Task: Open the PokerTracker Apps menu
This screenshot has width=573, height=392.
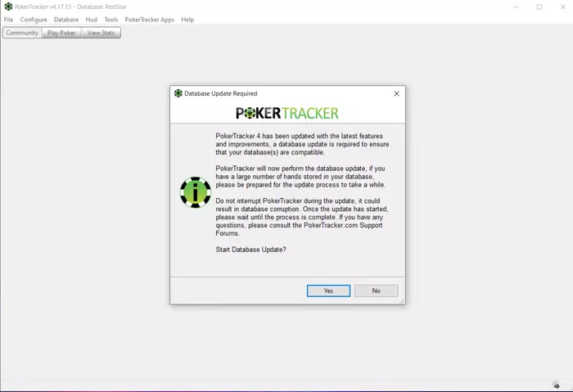Action: [x=150, y=20]
